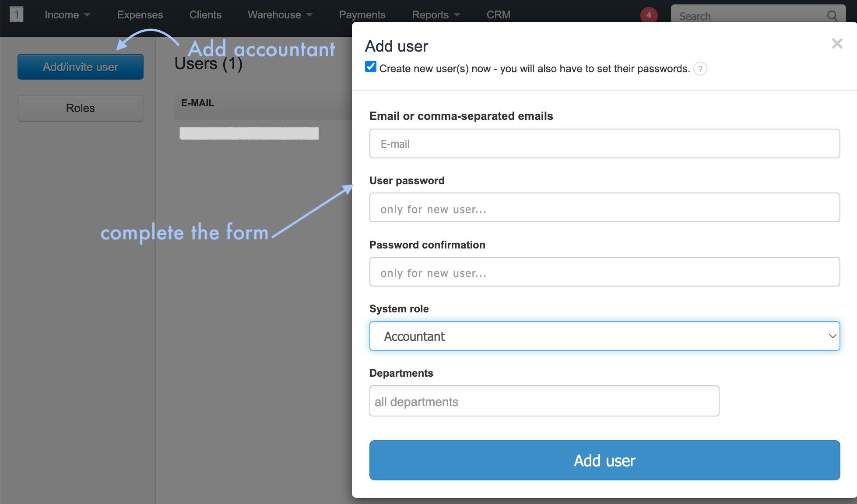857x504 pixels.
Task: Click into the User password field
Action: 604,208
